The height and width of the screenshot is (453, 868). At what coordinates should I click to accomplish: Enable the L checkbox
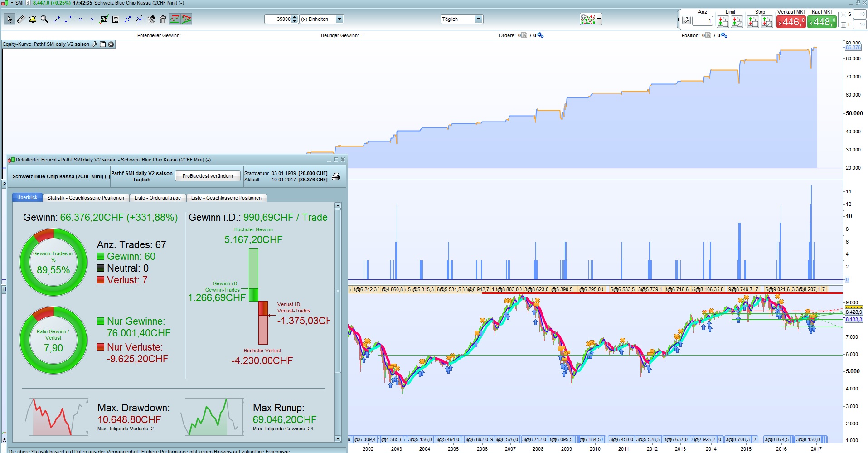point(844,24)
